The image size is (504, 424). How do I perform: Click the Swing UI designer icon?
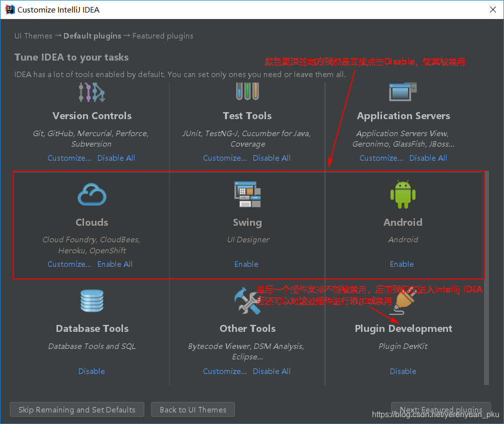tap(247, 194)
